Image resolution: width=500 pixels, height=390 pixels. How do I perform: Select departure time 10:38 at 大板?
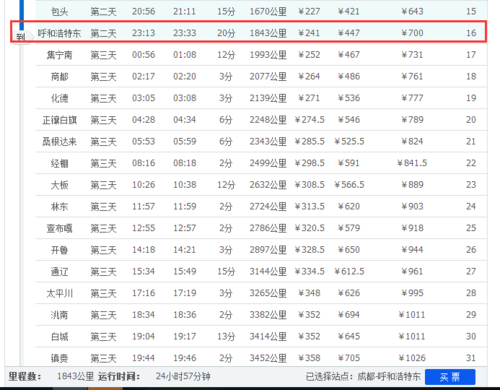pos(184,185)
